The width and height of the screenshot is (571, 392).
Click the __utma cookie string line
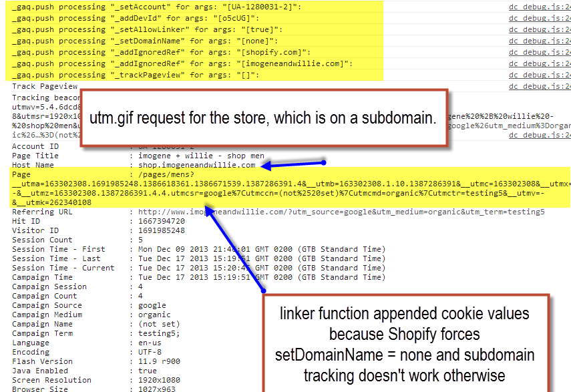(291, 184)
